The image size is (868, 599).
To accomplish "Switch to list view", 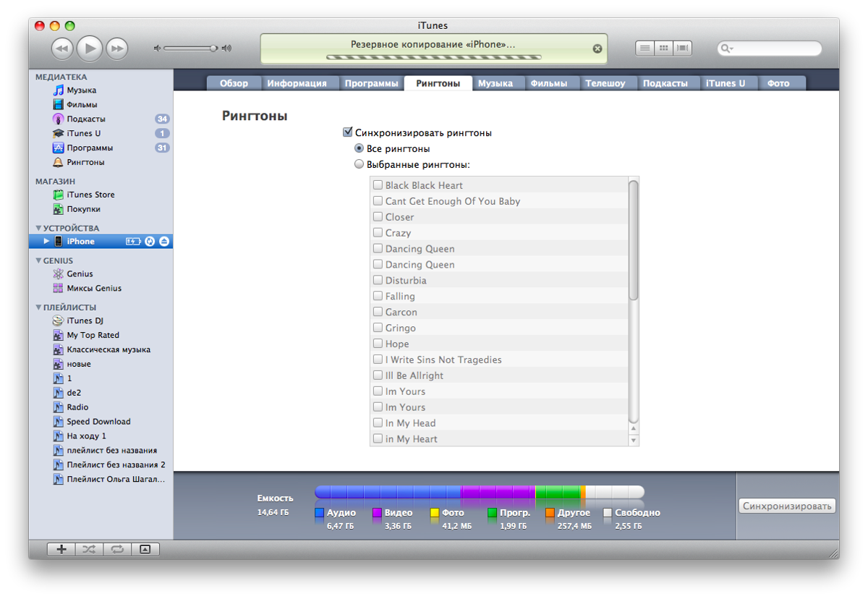I will click(x=644, y=48).
